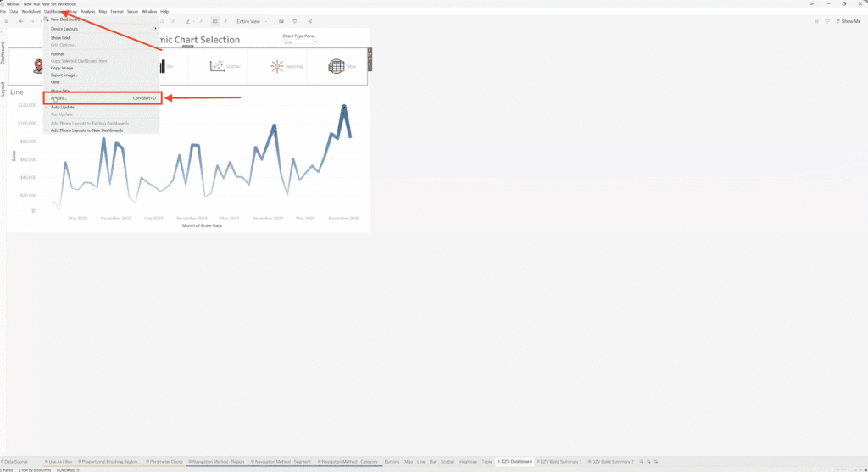Open the Layout side pane tab
868x472 pixels.
point(3,89)
